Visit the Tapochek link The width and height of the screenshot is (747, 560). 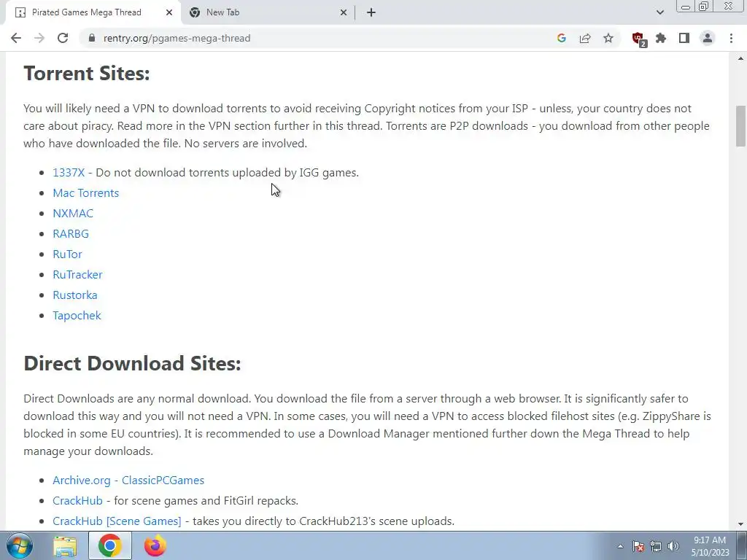click(x=77, y=316)
